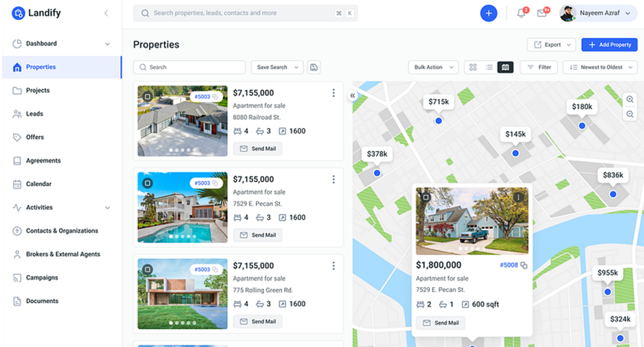Screen dimensions: 644x347
Task: Click the blue plus quick-add icon
Action: coord(488,13)
